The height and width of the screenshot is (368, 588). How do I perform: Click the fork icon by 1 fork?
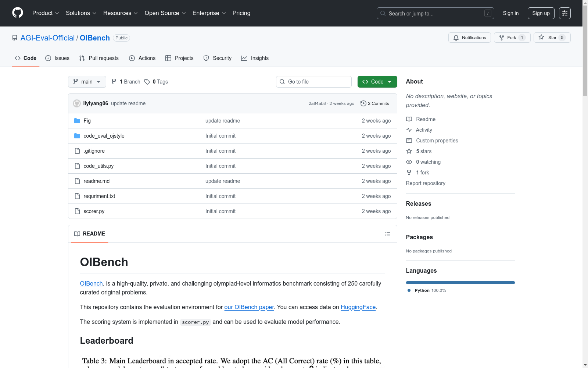point(409,173)
